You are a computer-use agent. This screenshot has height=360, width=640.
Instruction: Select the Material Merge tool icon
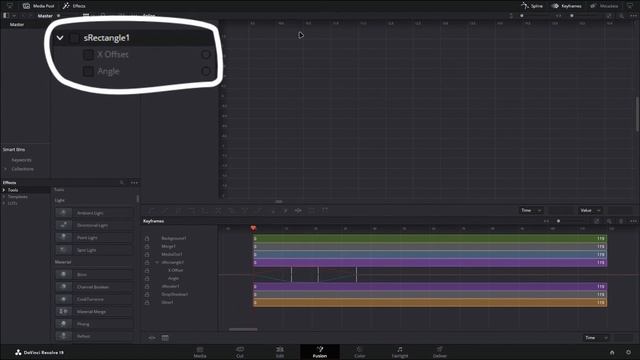coord(63,311)
